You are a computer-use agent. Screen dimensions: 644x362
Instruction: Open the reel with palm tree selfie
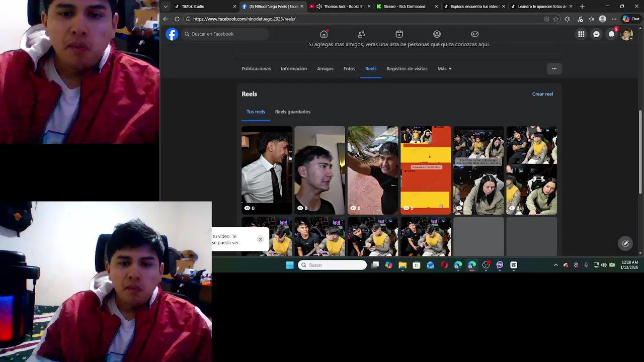373,170
